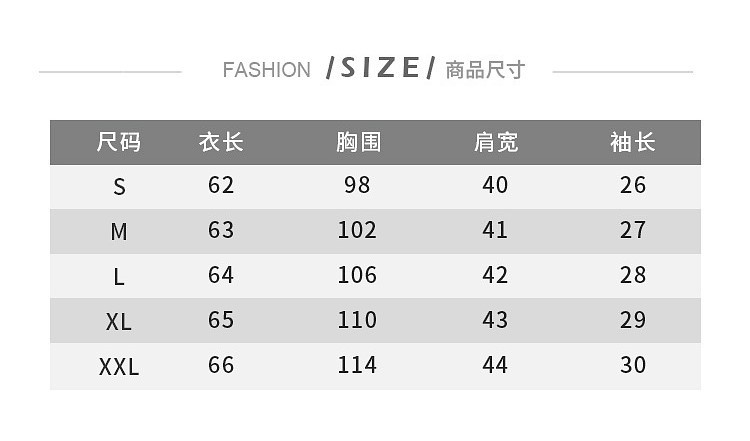This screenshot has height=441, width=750.
Task: Select the 衣长 column header
Action: tap(221, 142)
